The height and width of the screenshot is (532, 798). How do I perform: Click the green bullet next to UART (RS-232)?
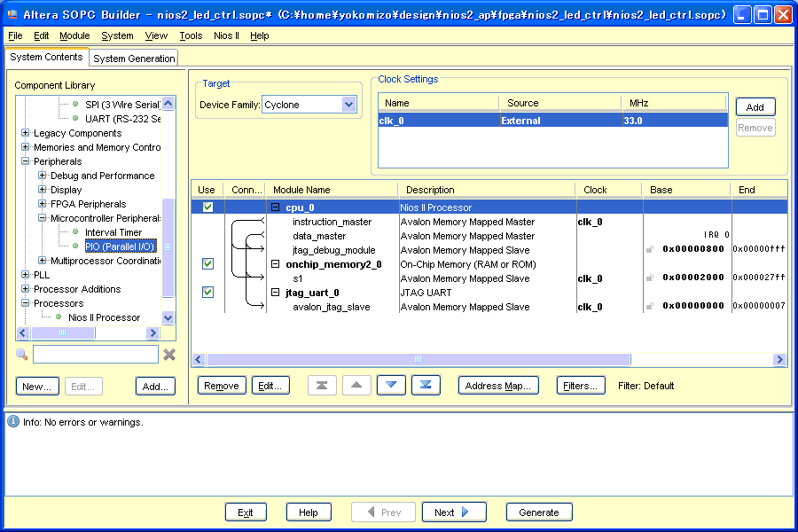point(75,119)
